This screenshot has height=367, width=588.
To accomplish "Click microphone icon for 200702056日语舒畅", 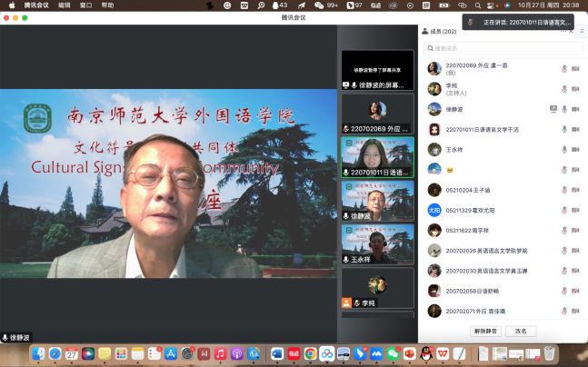I will tap(564, 291).
